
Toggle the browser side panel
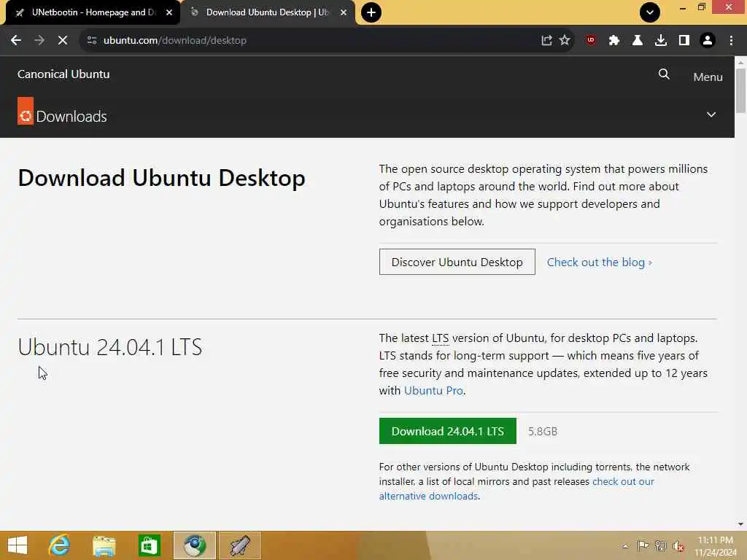[x=684, y=41]
